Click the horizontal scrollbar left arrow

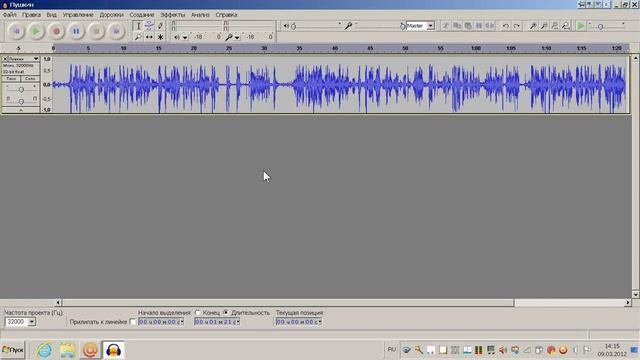(x=58, y=302)
